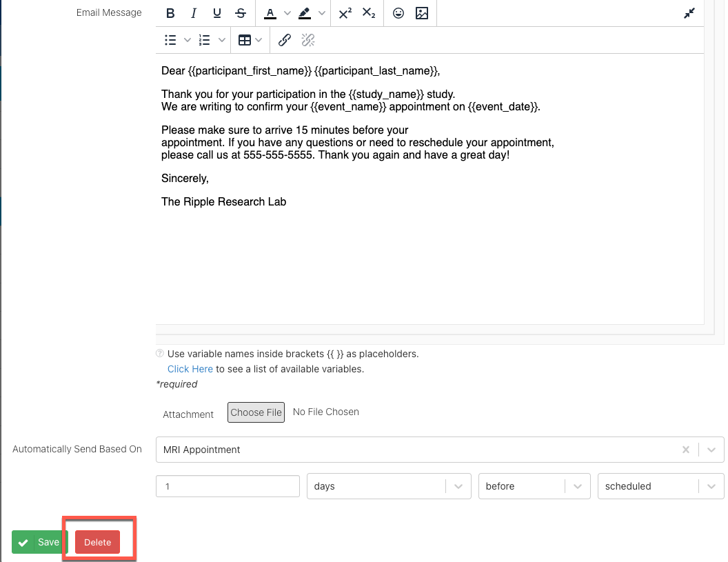Apply strikethrough formatting
The height and width of the screenshot is (562, 728).
(x=240, y=13)
